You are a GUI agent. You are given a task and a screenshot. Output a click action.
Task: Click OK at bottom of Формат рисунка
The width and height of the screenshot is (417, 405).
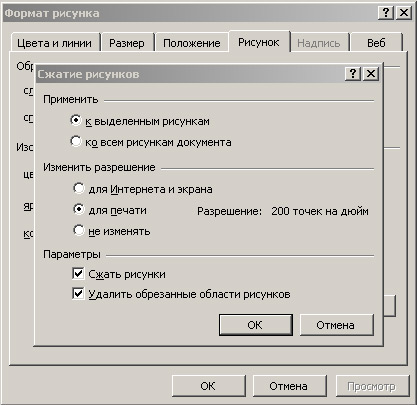(x=208, y=386)
